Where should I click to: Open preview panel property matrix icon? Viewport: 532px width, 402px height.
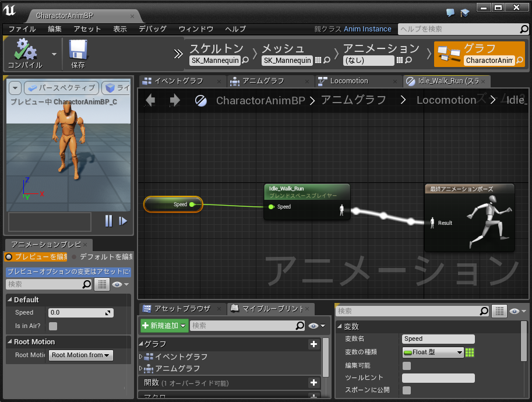click(102, 284)
